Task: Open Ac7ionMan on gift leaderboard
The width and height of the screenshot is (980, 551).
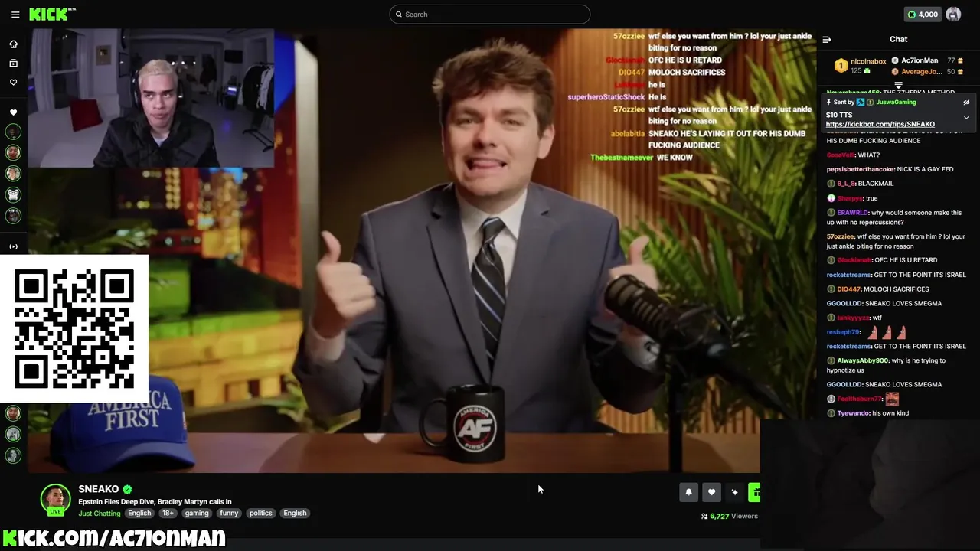Action: [x=920, y=60]
